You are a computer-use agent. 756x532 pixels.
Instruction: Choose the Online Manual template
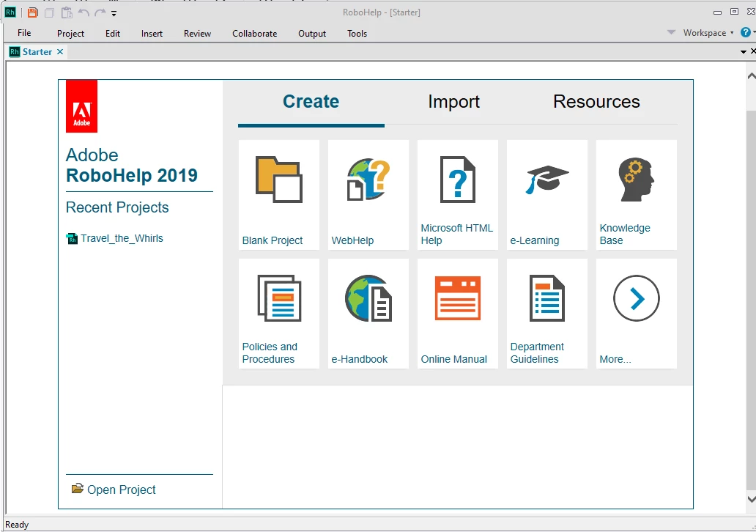[x=458, y=314]
